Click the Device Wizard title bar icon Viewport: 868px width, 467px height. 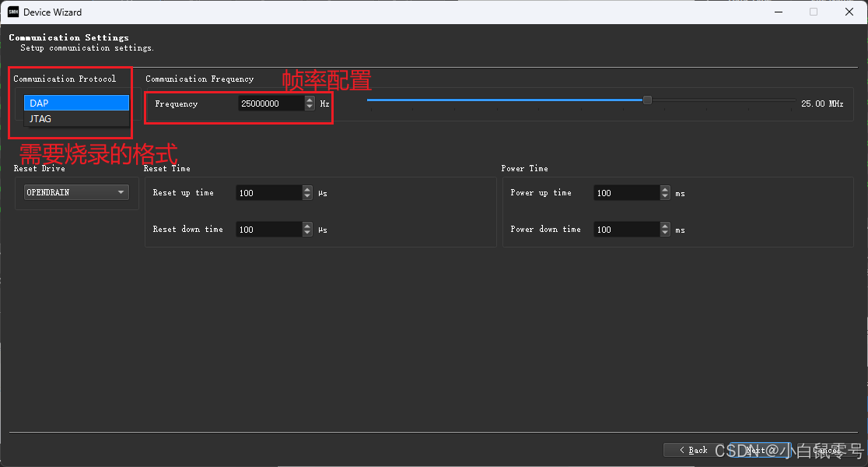(x=14, y=12)
